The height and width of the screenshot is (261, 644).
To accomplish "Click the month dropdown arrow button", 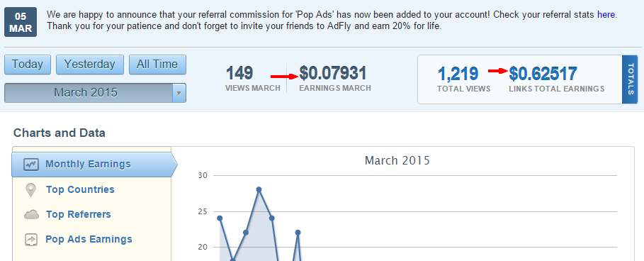I will click(179, 93).
